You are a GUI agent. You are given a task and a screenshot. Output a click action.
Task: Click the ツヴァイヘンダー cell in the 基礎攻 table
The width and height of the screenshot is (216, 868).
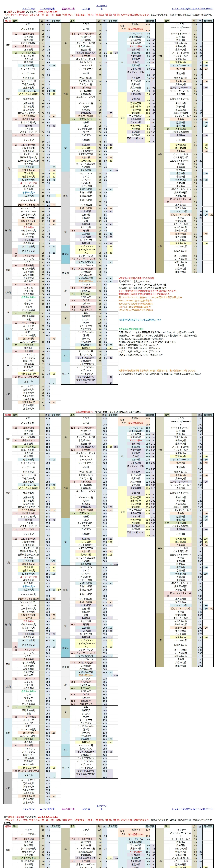29,602
